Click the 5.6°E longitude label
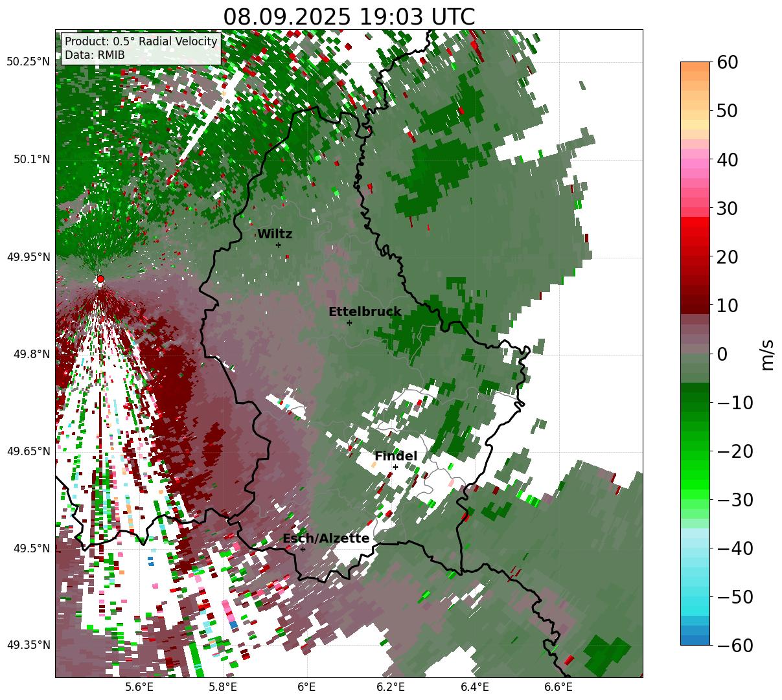Viewport: 782px width, 700px height. [x=139, y=687]
